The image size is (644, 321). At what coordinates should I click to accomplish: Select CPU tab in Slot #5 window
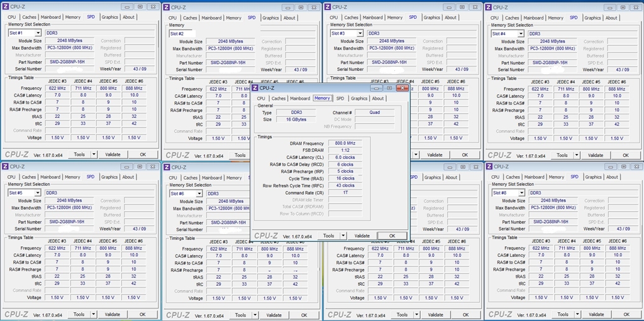[11, 177]
